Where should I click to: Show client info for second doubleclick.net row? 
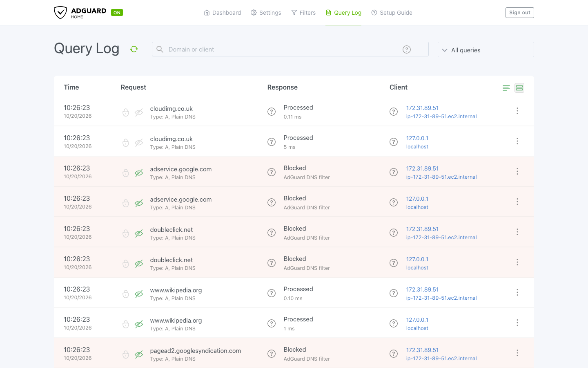[394, 263]
